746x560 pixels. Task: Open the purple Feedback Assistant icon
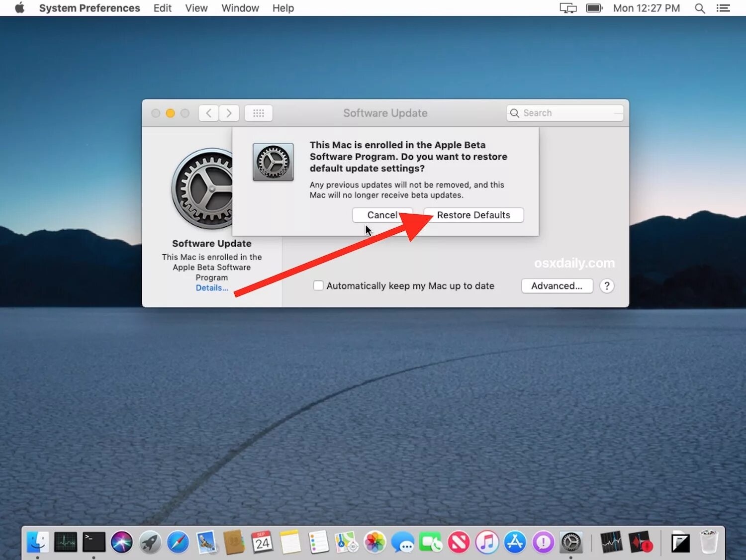coord(544,542)
